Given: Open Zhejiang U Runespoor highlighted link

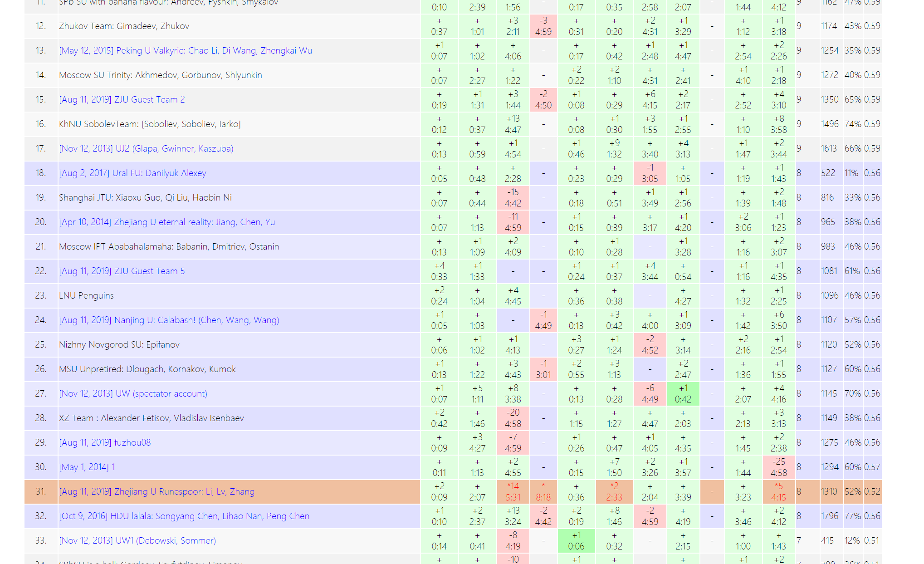Looking at the screenshot, I should click(156, 491).
